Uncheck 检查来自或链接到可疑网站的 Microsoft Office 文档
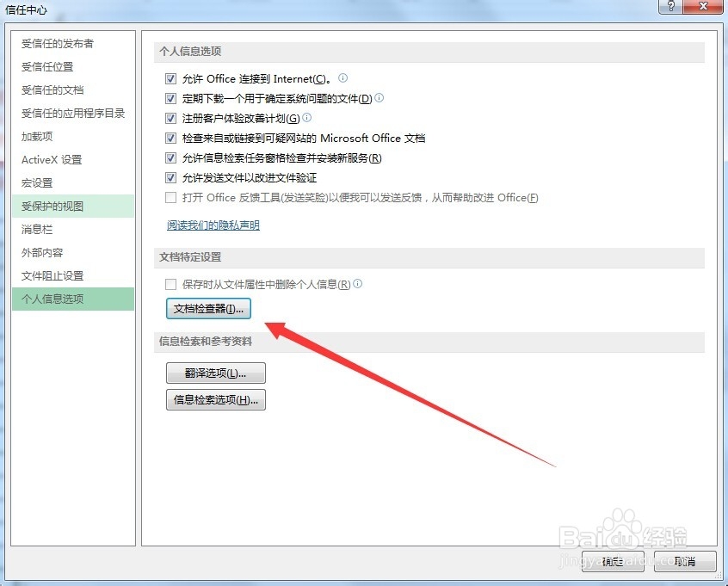This screenshot has height=586, width=728. [x=171, y=138]
